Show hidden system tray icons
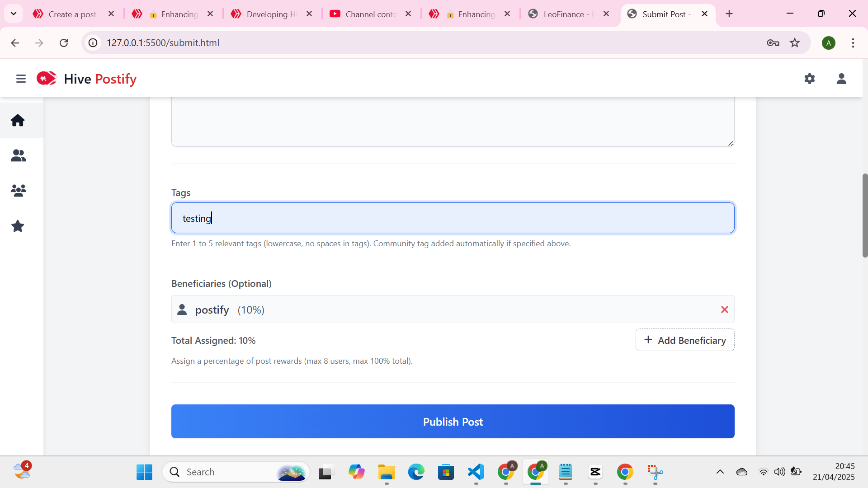 (x=720, y=472)
